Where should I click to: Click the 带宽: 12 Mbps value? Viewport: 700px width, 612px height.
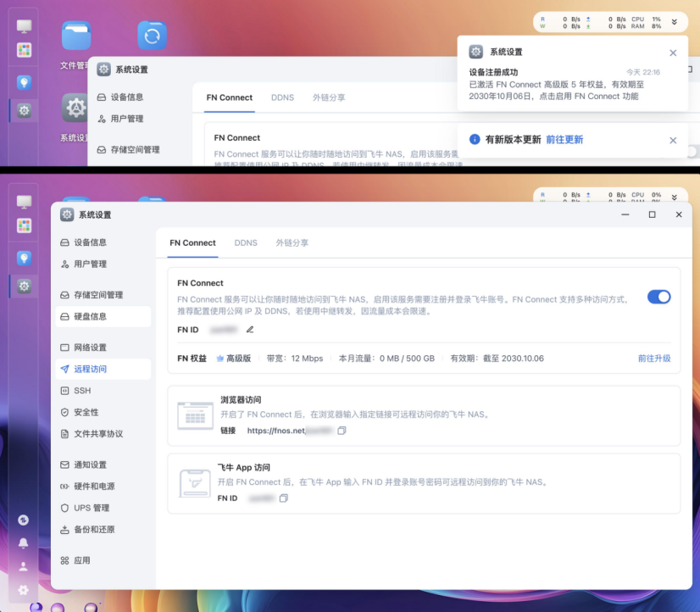click(x=295, y=359)
